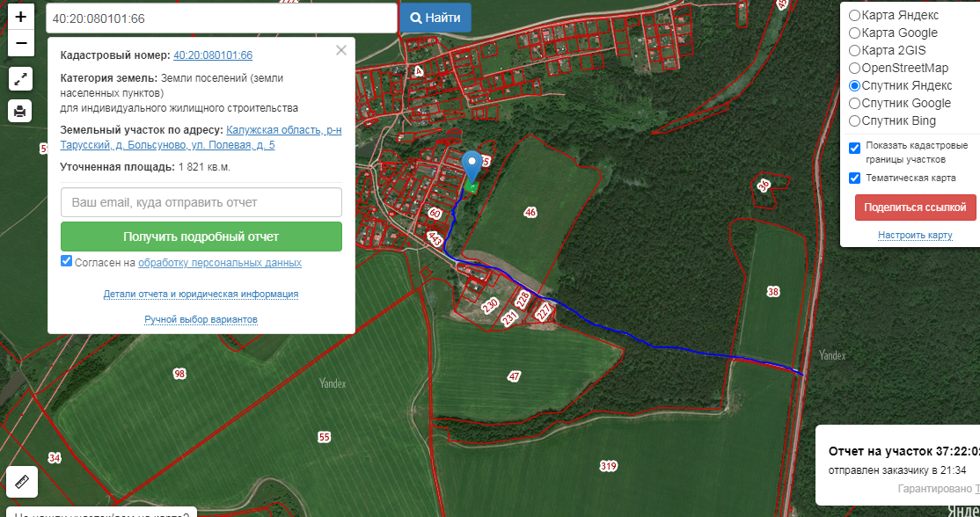Click the report notification Отчет на участок
The height and width of the screenshot is (517, 980).
click(x=897, y=465)
